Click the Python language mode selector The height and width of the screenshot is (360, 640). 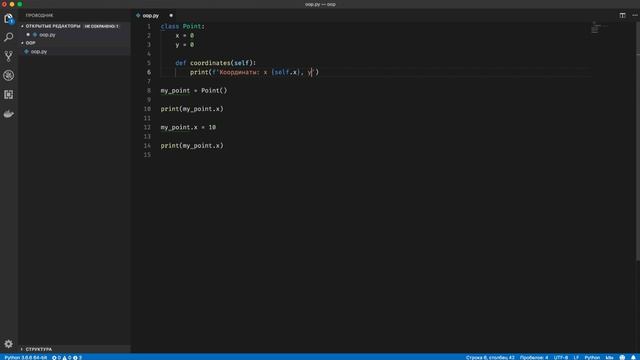[x=592, y=357]
